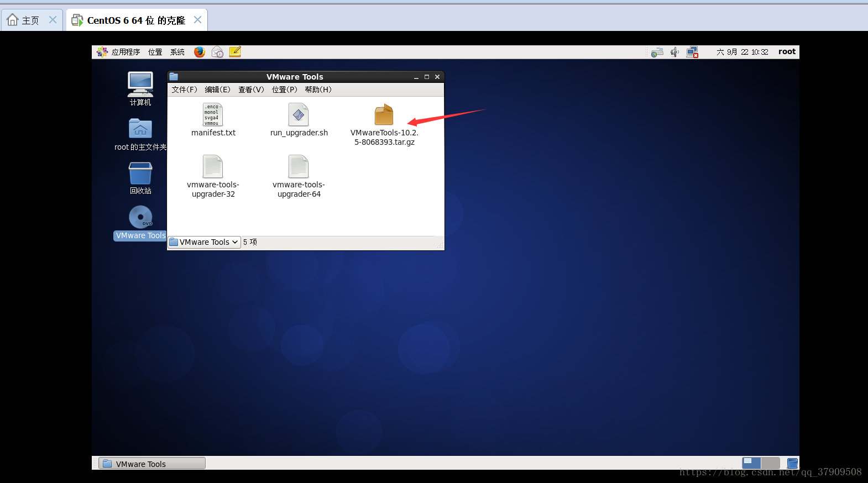
Task: Launch the Evolution mail panel icon
Action: tap(217, 52)
